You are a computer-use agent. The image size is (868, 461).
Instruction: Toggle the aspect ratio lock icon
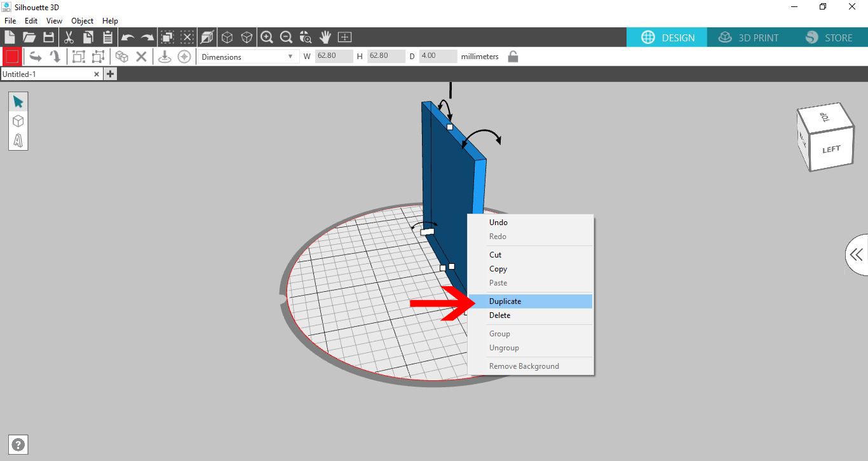point(513,57)
